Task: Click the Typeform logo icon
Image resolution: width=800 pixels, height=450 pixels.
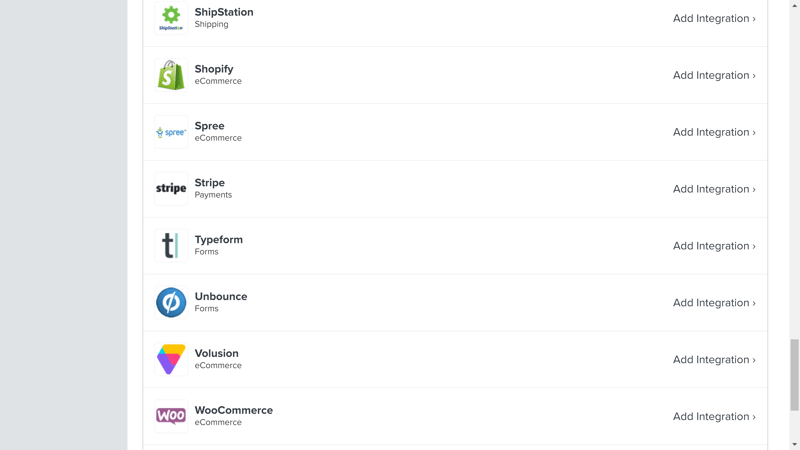Action: [x=171, y=246]
